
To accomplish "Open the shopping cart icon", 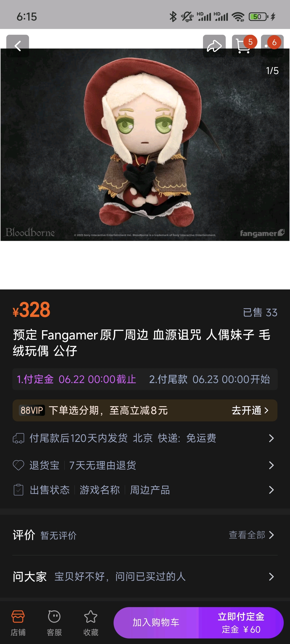I will [x=243, y=46].
